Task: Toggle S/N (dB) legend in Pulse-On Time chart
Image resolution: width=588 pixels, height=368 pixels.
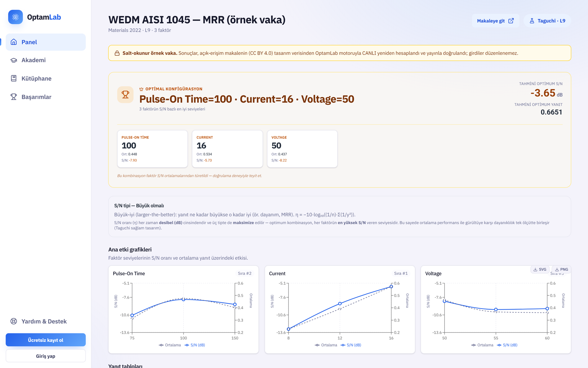Action: pos(195,345)
